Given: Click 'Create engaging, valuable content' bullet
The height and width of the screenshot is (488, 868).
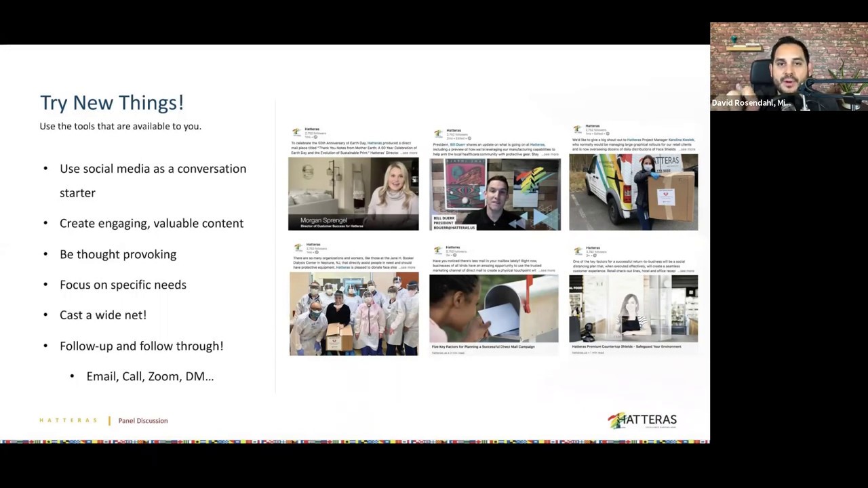Looking at the screenshot, I should (x=151, y=223).
